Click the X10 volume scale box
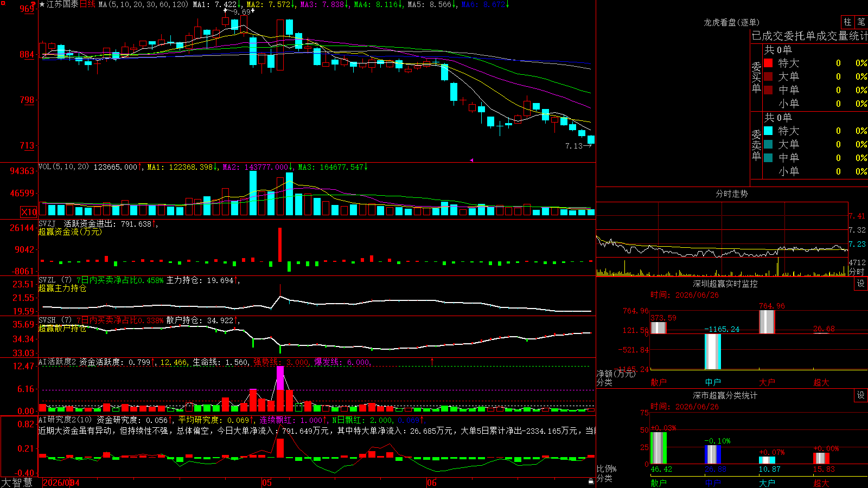 pyautogui.click(x=29, y=212)
